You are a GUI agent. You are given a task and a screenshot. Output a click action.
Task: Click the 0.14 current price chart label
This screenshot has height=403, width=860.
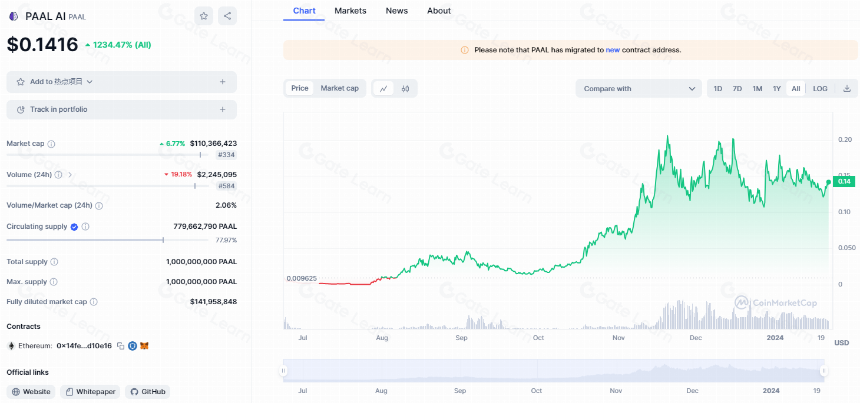click(x=842, y=181)
